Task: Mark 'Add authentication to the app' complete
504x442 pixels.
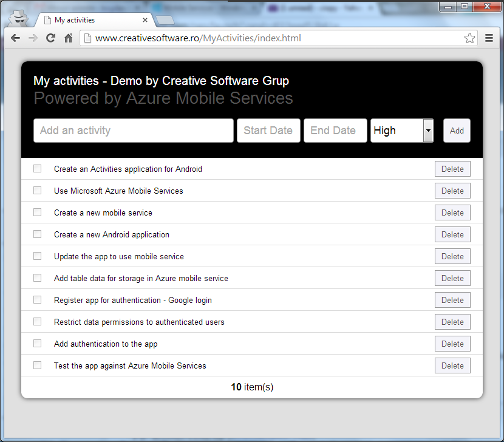Action: tap(38, 344)
